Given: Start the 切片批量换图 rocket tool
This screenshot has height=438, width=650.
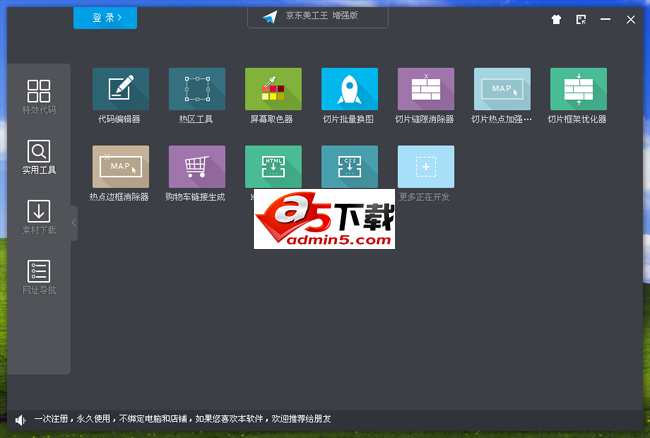Looking at the screenshot, I should click(x=349, y=89).
